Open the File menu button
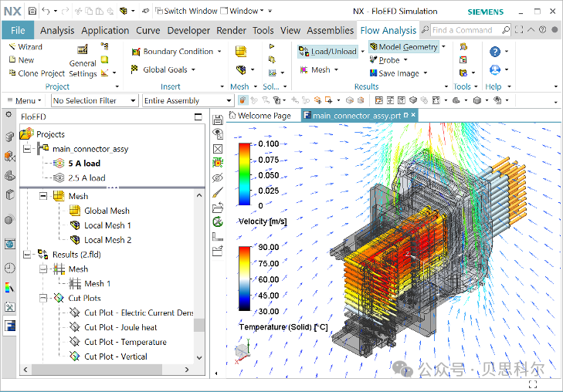The width and height of the screenshot is (563, 392). [18, 31]
